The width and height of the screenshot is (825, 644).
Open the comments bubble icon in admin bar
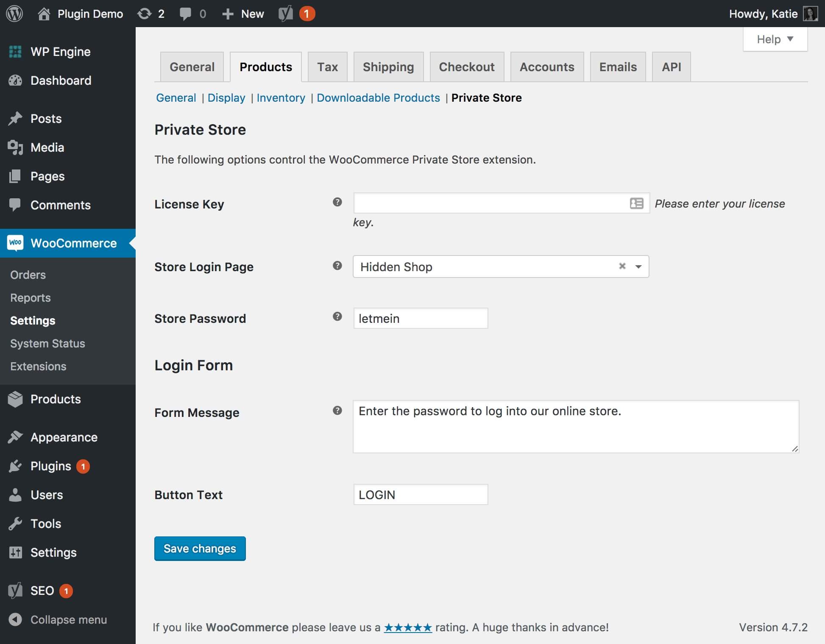pos(185,14)
